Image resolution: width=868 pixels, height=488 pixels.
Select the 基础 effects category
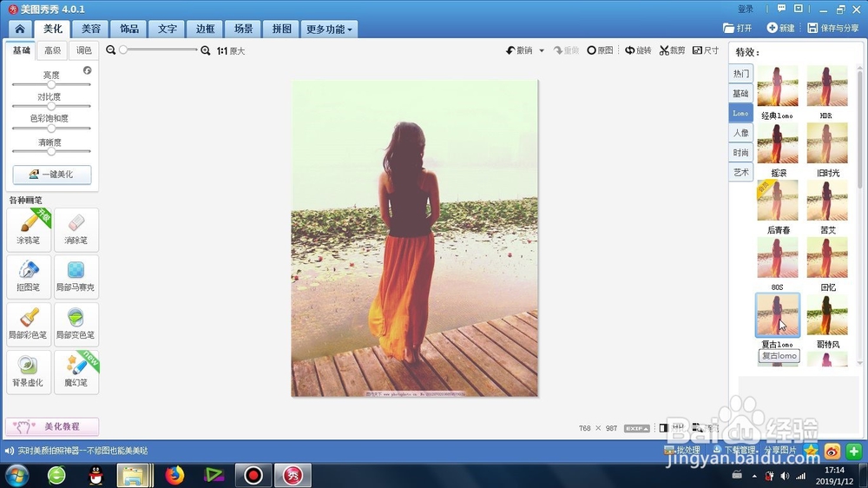[740, 93]
